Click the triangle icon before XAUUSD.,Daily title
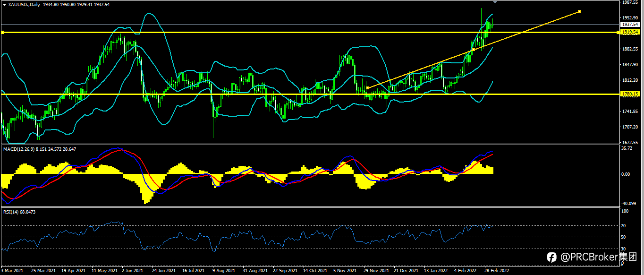The image size is (644, 275). pos(4,4)
